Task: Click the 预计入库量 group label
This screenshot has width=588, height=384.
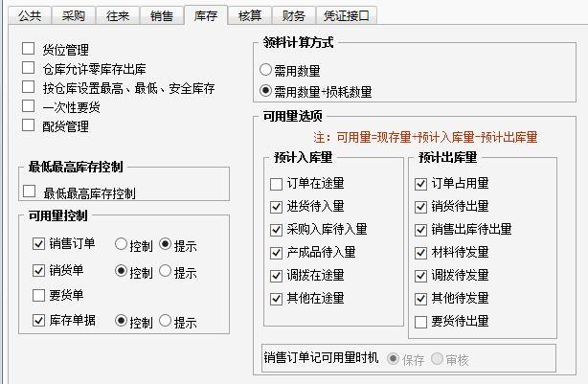Action: coord(303,157)
